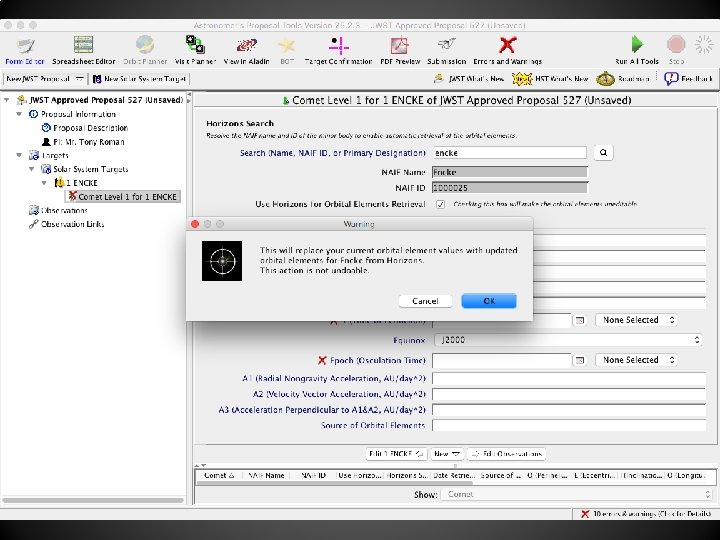Click the Search name input field
This screenshot has width=720, height=540.
[x=509, y=153]
